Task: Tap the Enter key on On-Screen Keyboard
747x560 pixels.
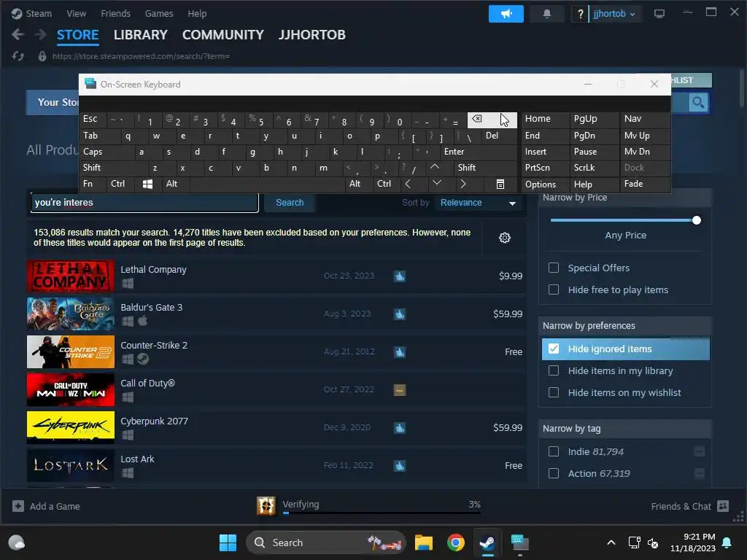Action: click(x=478, y=152)
